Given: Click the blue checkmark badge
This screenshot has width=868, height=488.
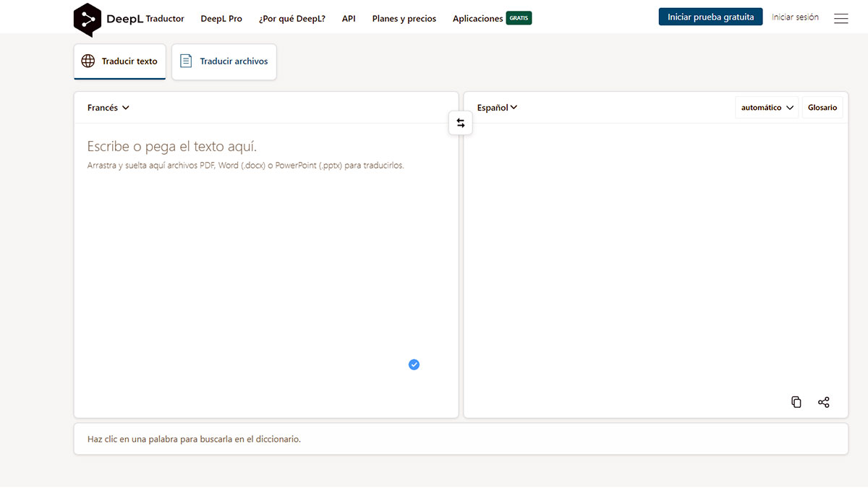Looking at the screenshot, I should coord(414,364).
